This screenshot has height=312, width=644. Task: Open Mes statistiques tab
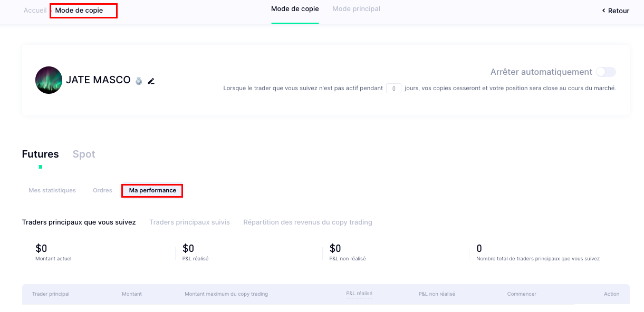tap(52, 190)
